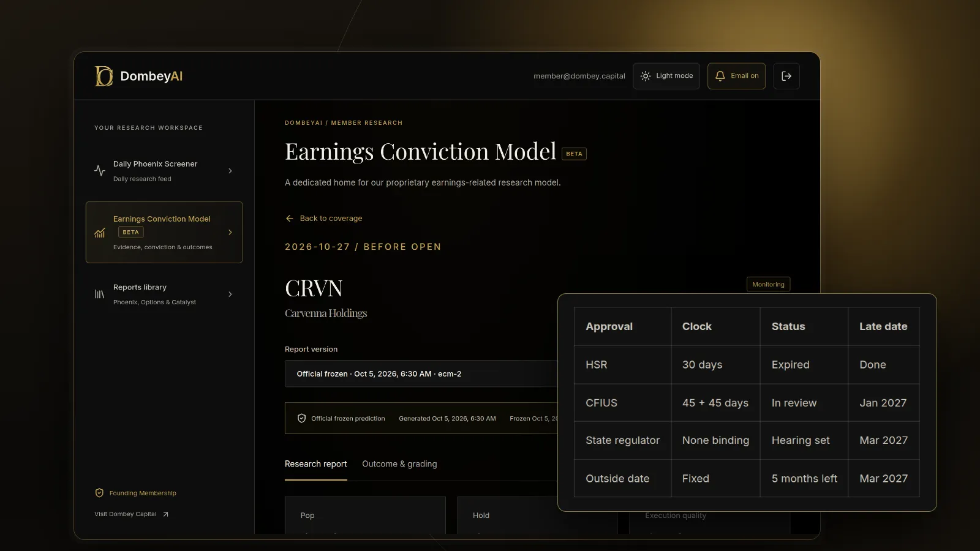The width and height of the screenshot is (980, 551).
Task: Expand Reports library chevron
Action: (230, 294)
